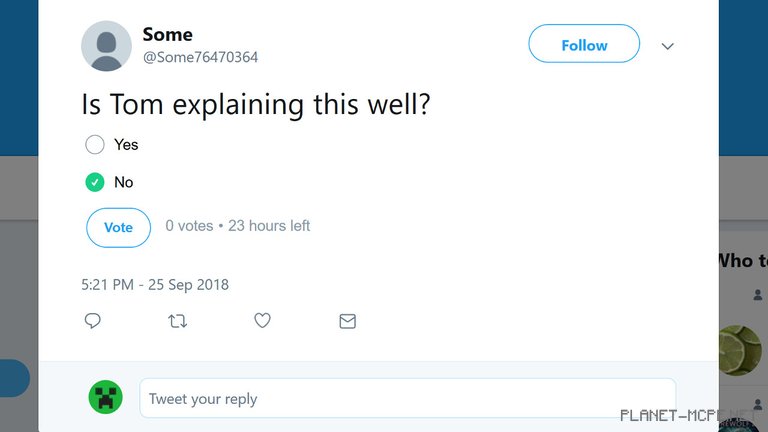The width and height of the screenshot is (768, 432).
Task: Click the lime slices profile picture
Action: point(741,350)
